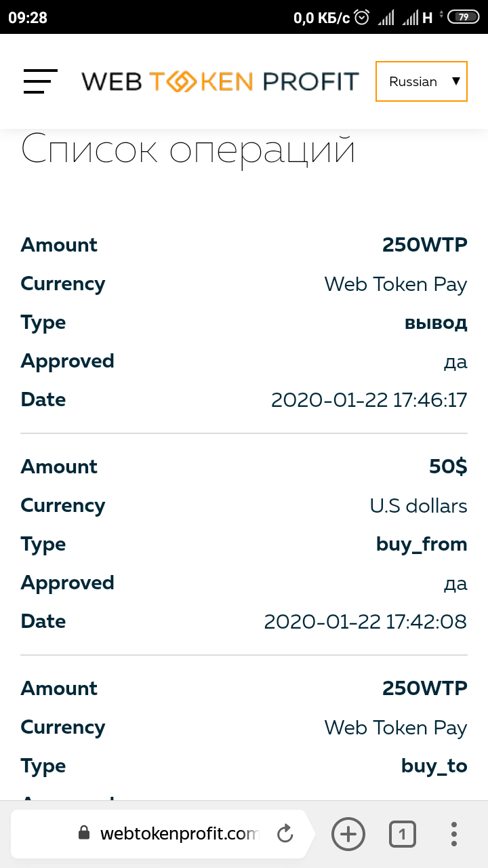Open the hamburger navigation menu
Screen dimensions: 488x868
[40, 81]
